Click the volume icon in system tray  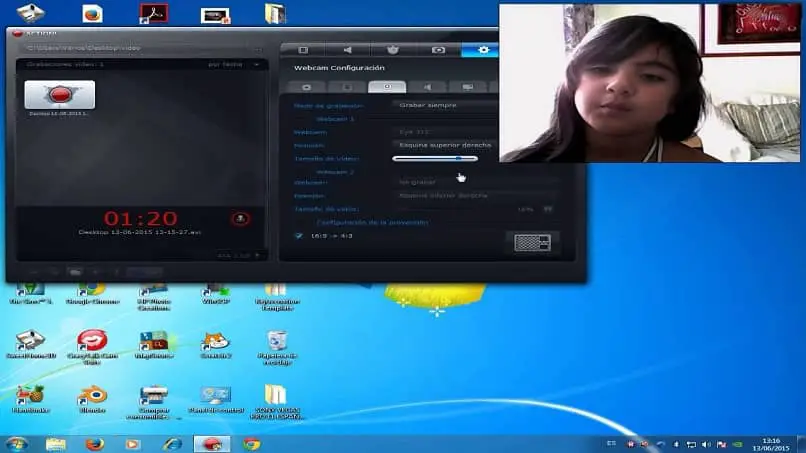pyautogui.click(x=706, y=444)
